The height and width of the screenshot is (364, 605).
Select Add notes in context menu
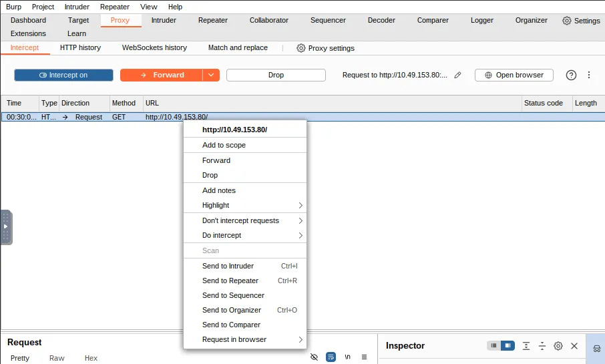tap(245, 191)
